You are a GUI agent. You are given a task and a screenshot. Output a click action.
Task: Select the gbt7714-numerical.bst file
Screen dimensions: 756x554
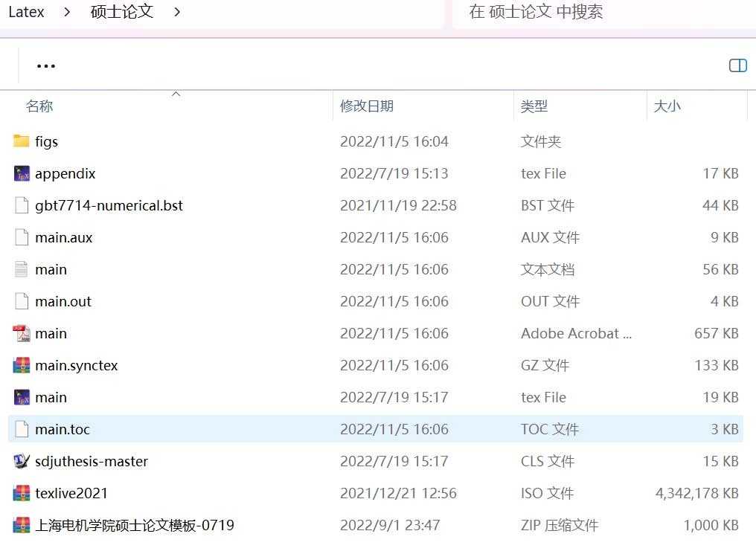tap(109, 205)
